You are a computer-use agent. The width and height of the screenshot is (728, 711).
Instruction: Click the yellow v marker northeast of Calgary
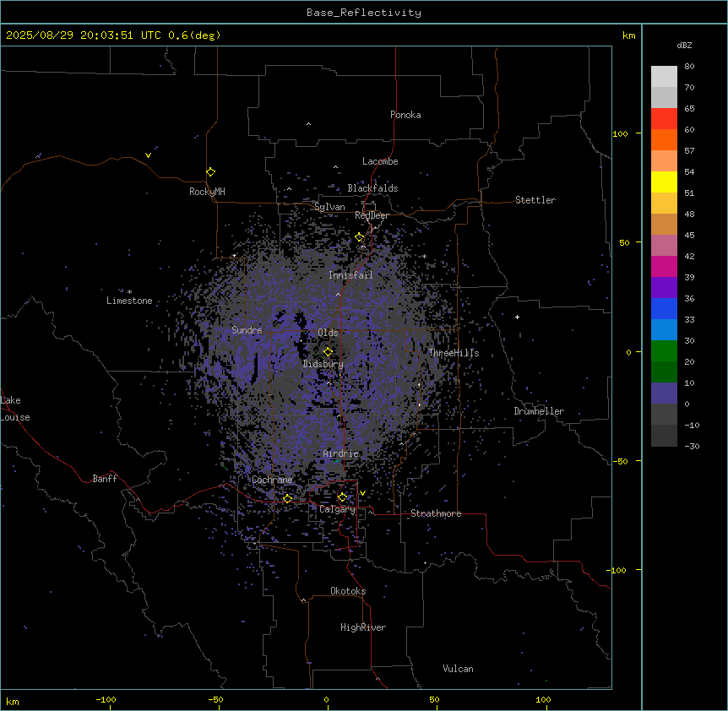pos(362,493)
